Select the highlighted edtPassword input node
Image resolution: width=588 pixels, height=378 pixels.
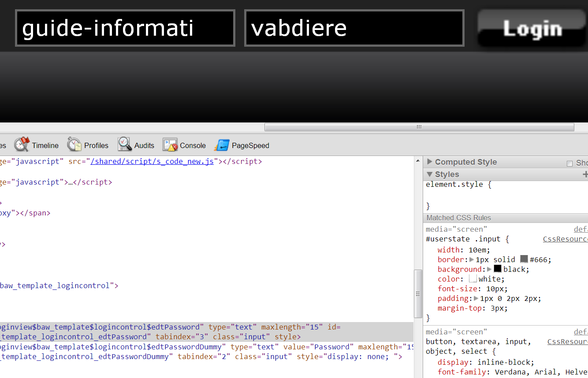coord(207,332)
